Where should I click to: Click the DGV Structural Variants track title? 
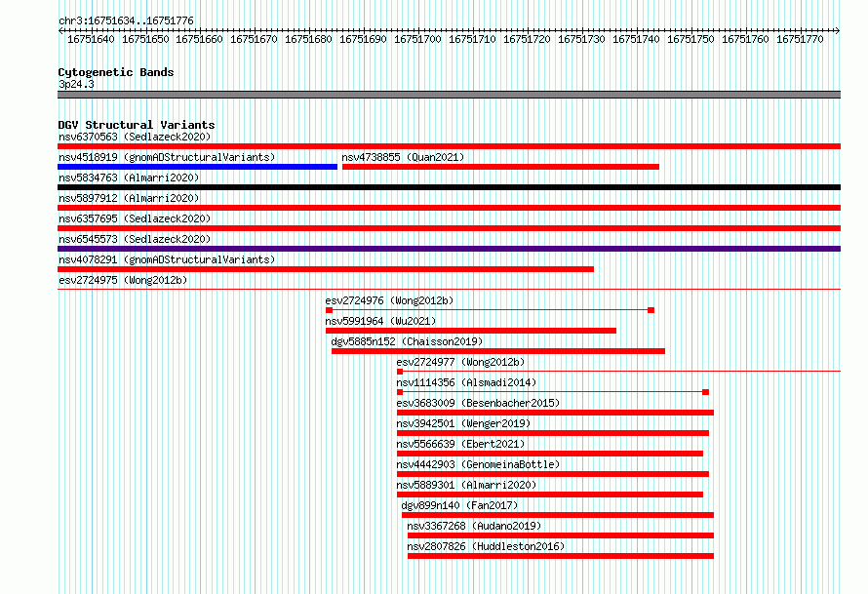pos(137,125)
